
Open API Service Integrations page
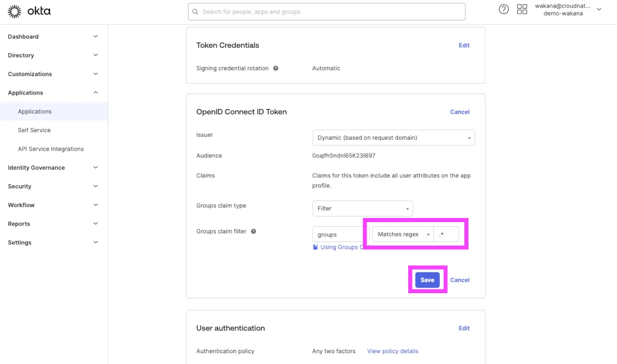point(51,149)
